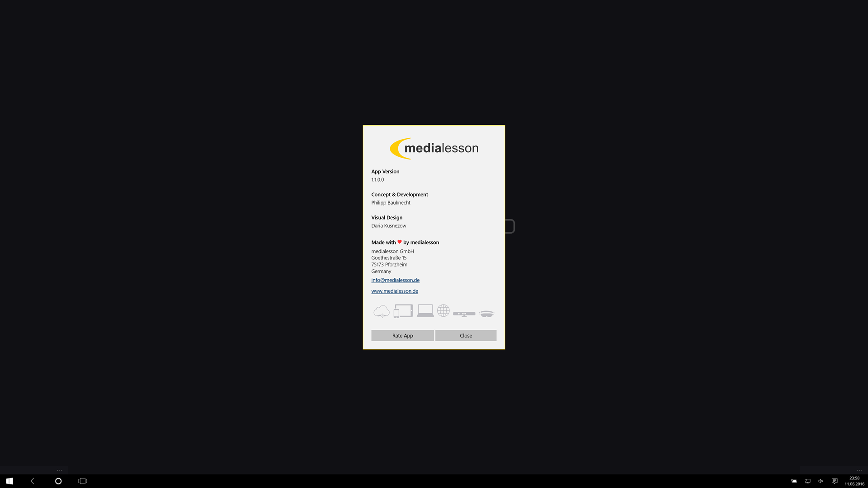This screenshot has width=868, height=488.
Task: Open info@medialesson.de email link
Action: coord(395,280)
